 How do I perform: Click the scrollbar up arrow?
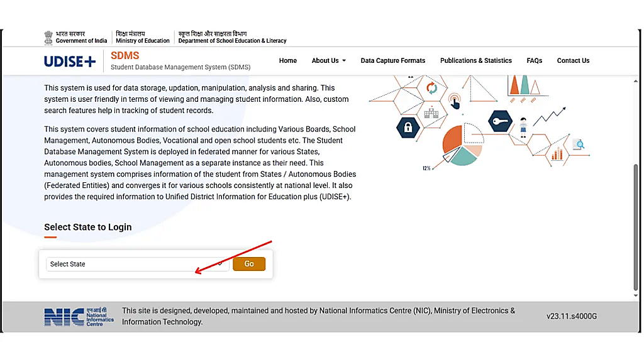tap(635, 81)
